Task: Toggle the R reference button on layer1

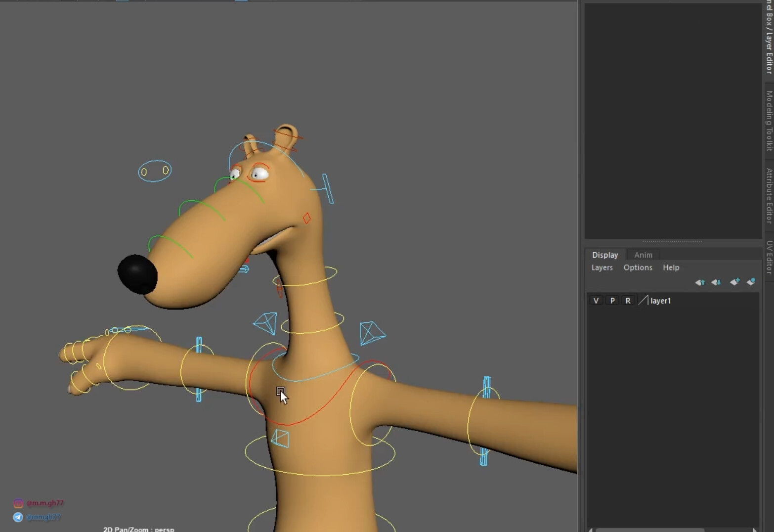Action: 628,300
